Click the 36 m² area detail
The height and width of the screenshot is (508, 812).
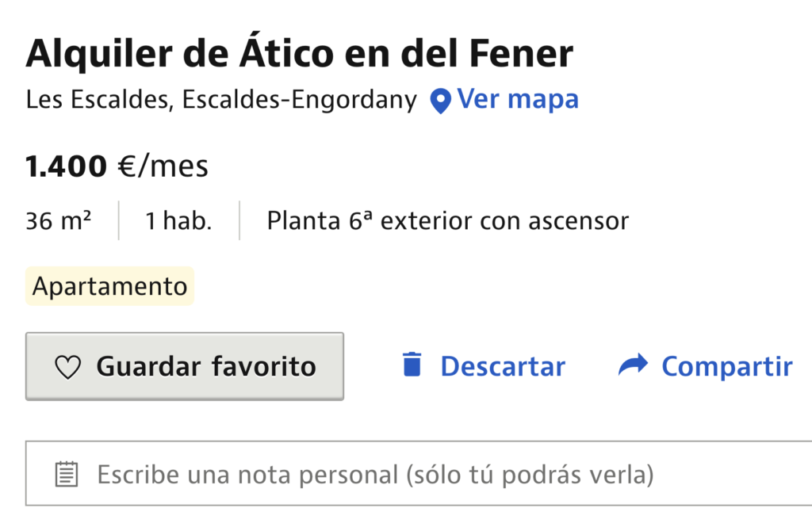pos(58,220)
